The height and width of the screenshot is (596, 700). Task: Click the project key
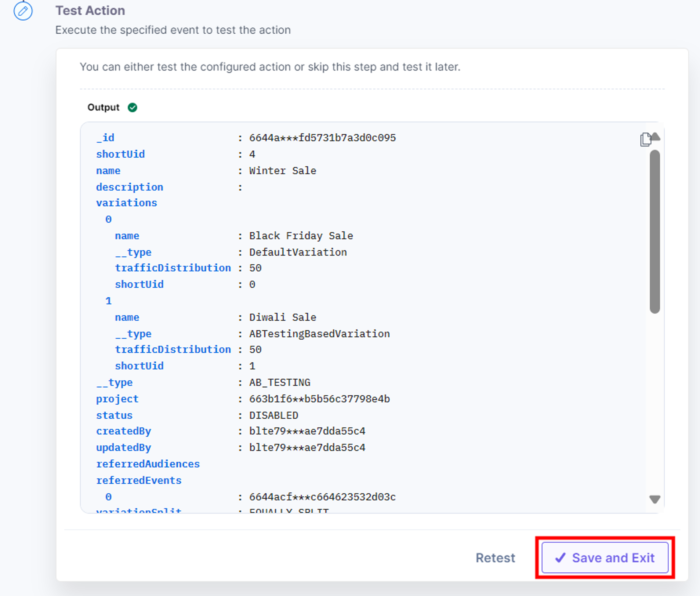tap(117, 399)
